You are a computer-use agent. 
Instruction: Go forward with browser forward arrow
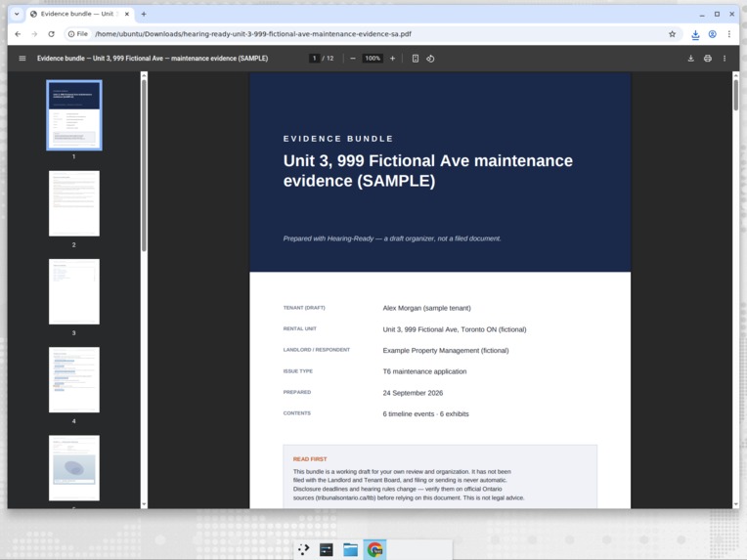pos(34,34)
